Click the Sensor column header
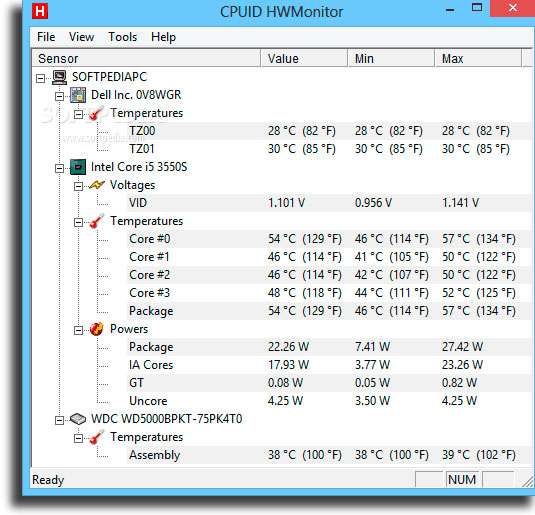The height and width of the screenshot is (515, 535). [x=146, y=58]
